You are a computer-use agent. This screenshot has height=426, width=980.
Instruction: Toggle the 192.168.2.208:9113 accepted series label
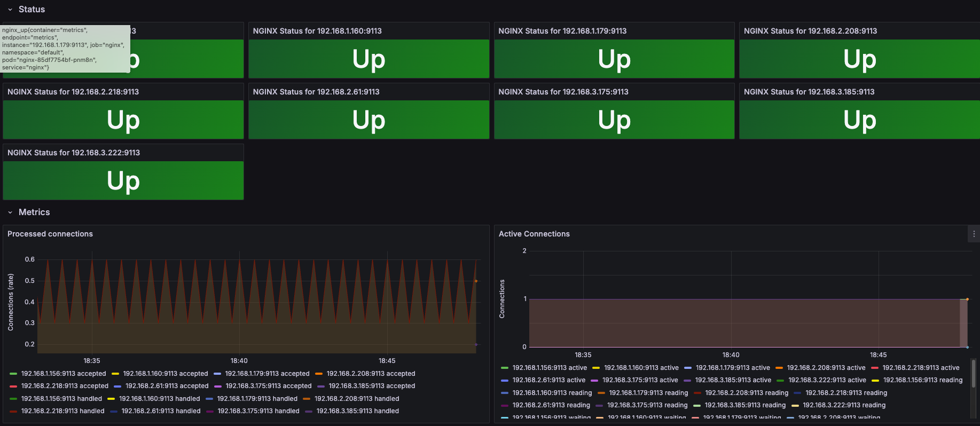(371, 374)
